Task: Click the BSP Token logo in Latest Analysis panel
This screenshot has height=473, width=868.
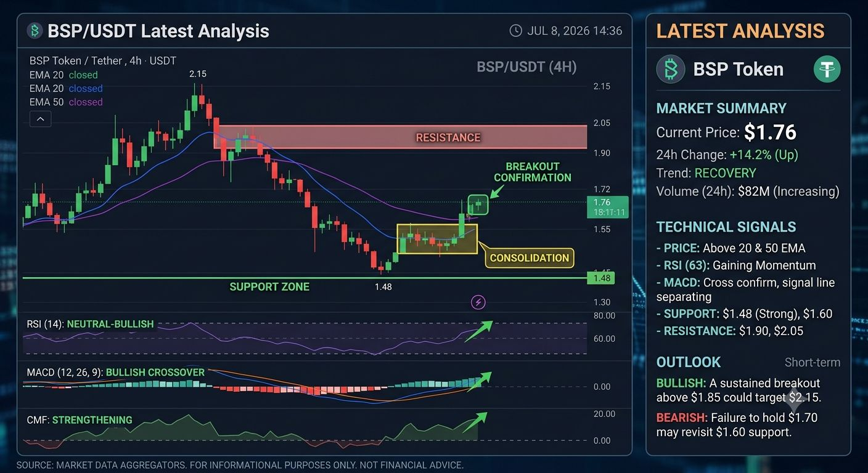Action: [671, 69]
